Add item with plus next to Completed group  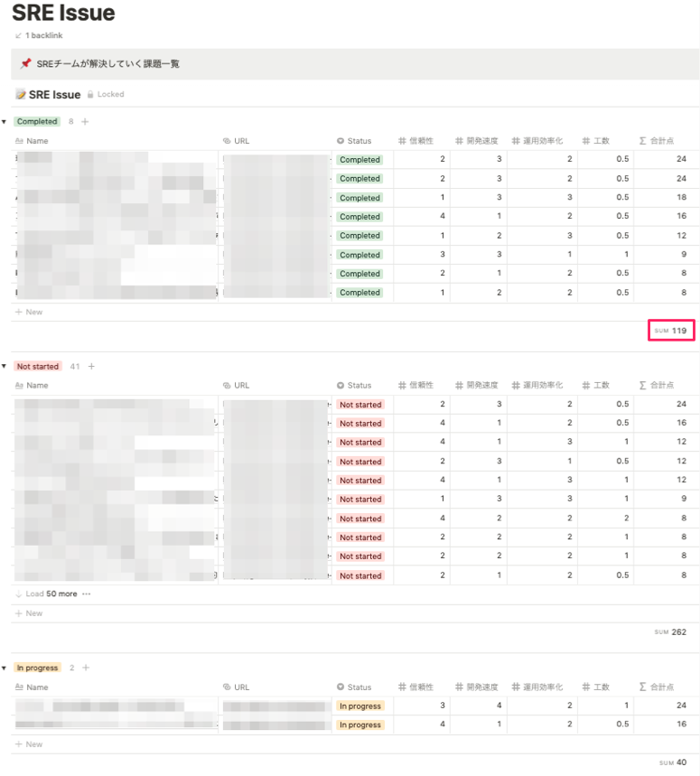85,122
